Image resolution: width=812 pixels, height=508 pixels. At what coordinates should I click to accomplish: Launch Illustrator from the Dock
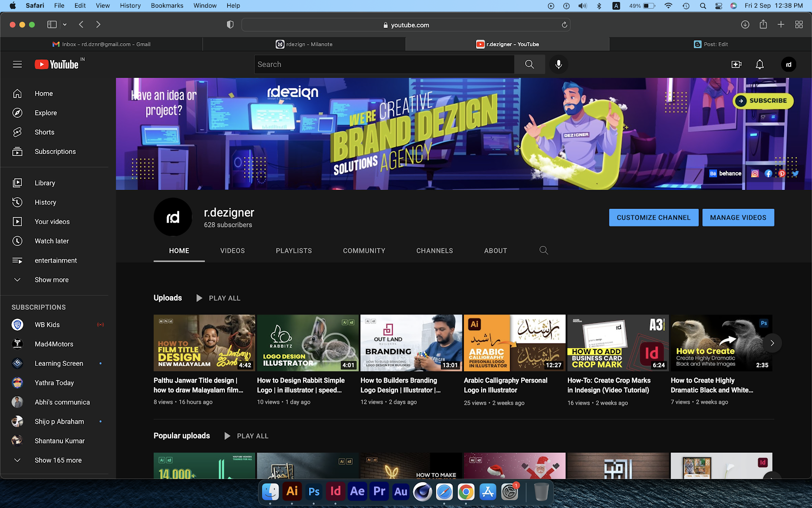pos(292,491)
